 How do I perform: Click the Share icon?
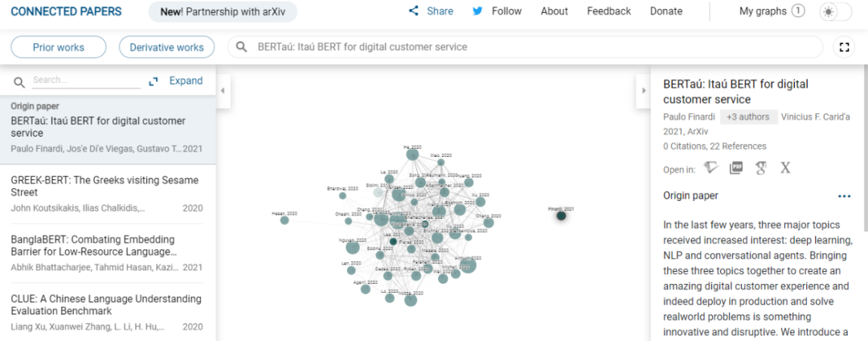point(414,11)
